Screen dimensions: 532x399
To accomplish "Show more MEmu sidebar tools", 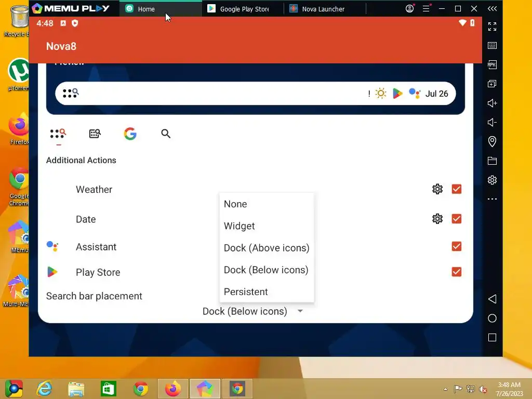I will pyautogui.click(x=492, y=199).
